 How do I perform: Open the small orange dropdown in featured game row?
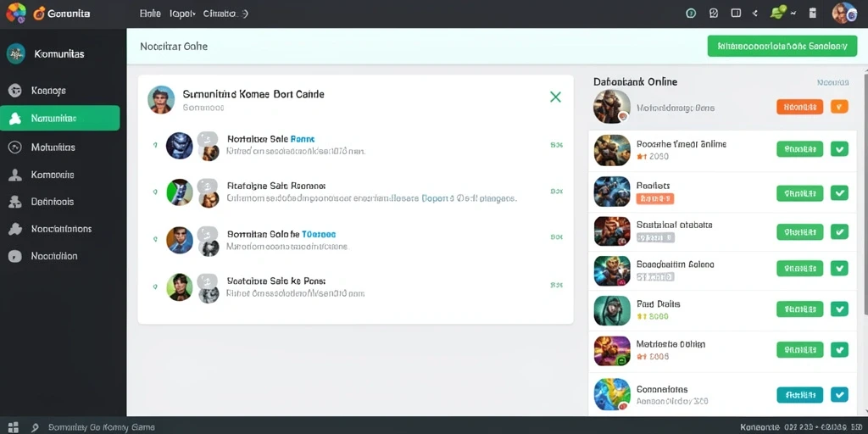tap(840, 107)
